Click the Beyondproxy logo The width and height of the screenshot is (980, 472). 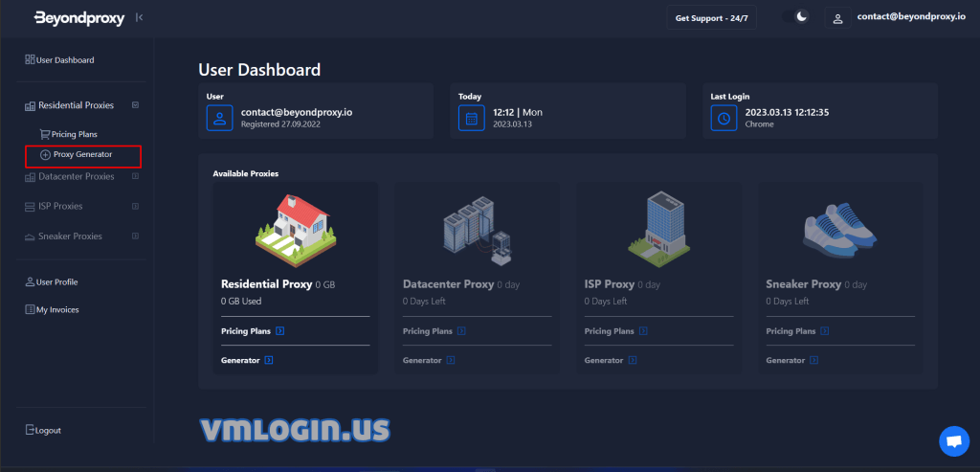(x=78, y=17)
